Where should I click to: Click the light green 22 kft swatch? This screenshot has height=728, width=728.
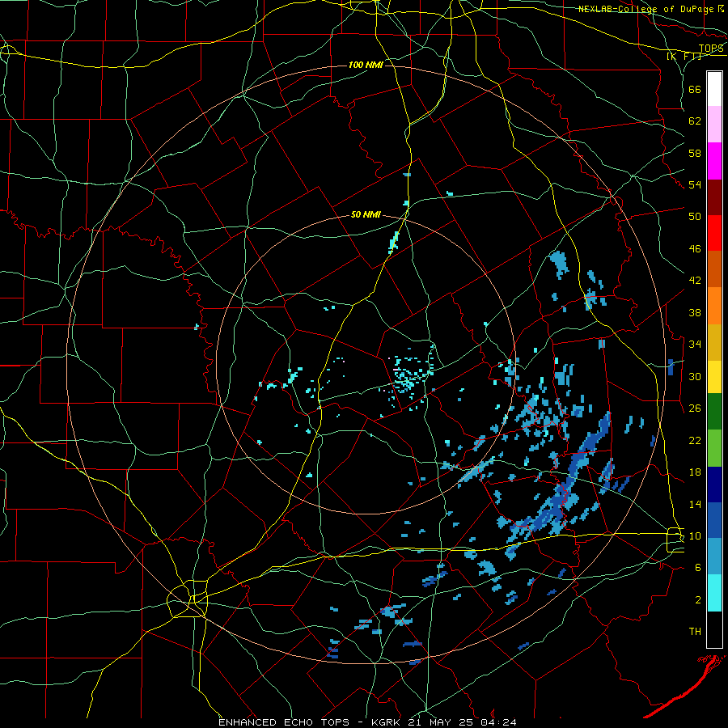pos(714,448)
